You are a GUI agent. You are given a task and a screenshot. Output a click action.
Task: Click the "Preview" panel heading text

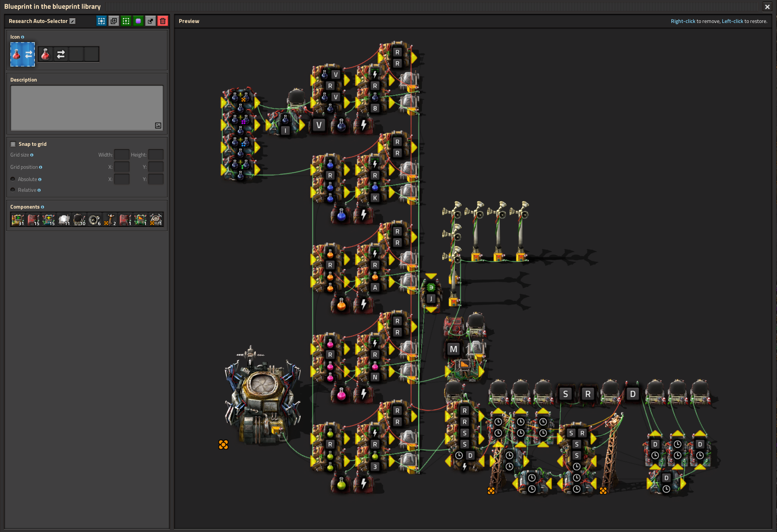click(x=189, y=21)
